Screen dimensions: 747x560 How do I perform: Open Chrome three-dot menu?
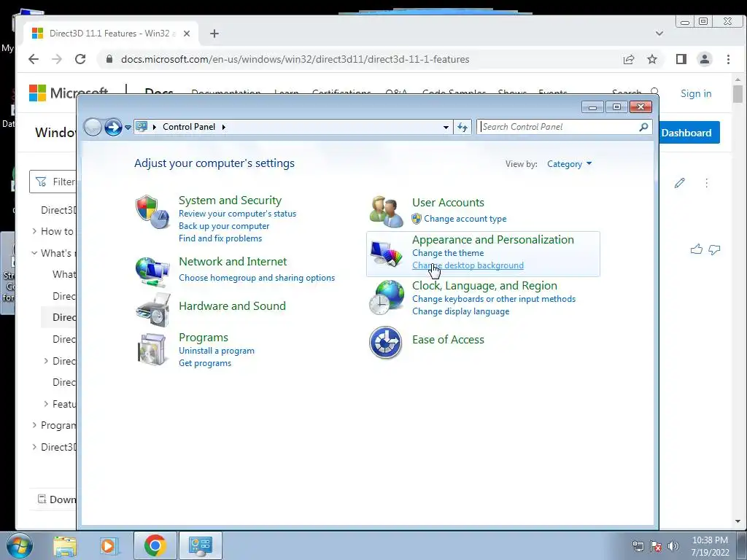[728, 59]
